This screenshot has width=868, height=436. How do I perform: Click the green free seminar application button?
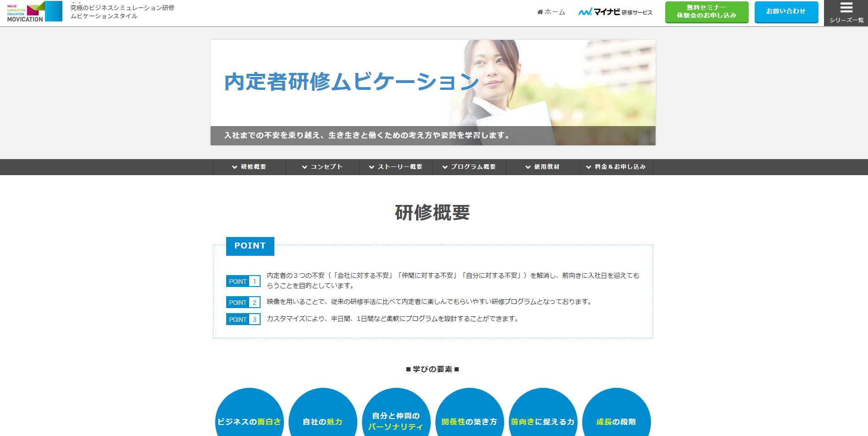[707, 12]
